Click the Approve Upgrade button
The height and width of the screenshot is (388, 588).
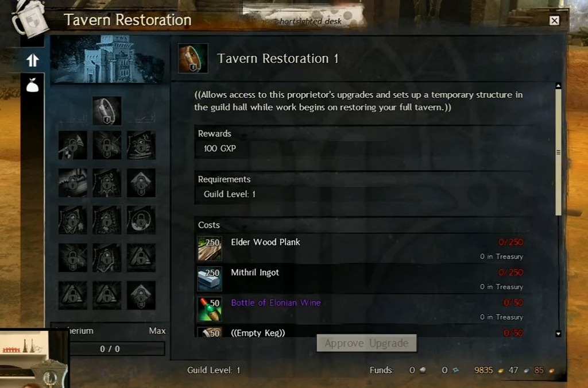(366, 343)
